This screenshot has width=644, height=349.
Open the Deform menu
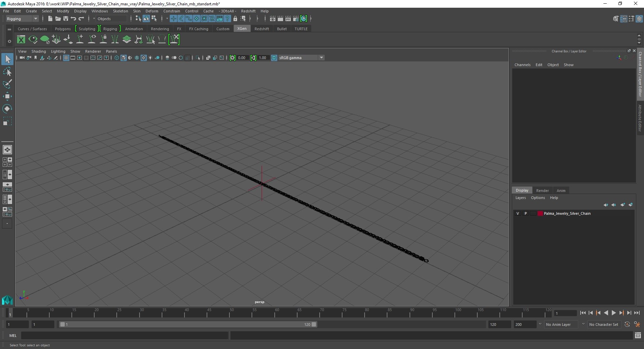(152, 11)
